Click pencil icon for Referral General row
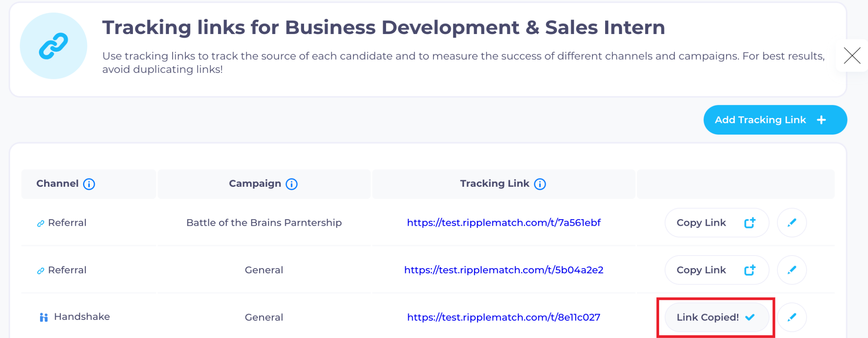868x338 pixels. point(792,270)
